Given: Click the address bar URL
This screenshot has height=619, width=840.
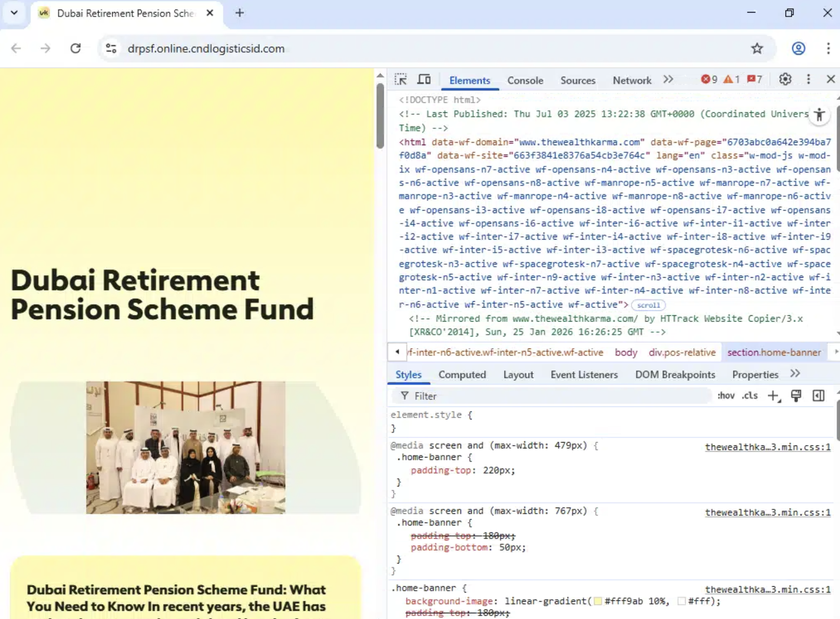Looking at the screenshot, I should pos(206,49).
